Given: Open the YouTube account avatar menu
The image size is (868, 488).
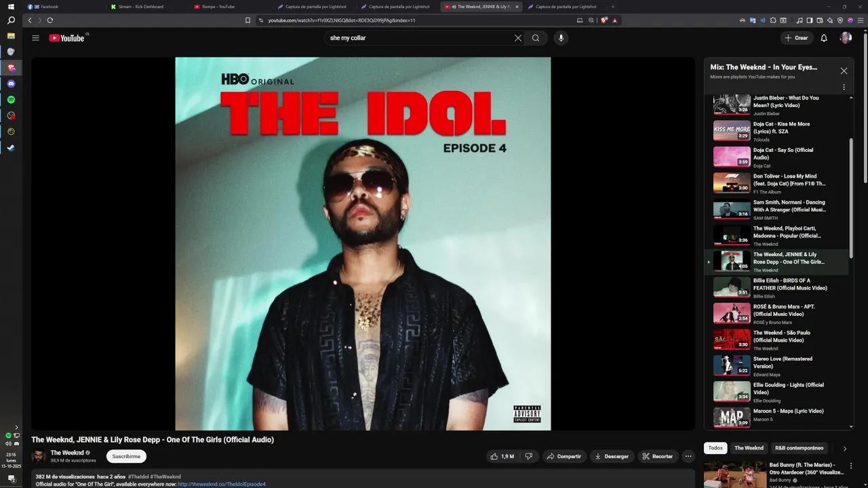Looking at the screenshot, I should click(846, 38).
